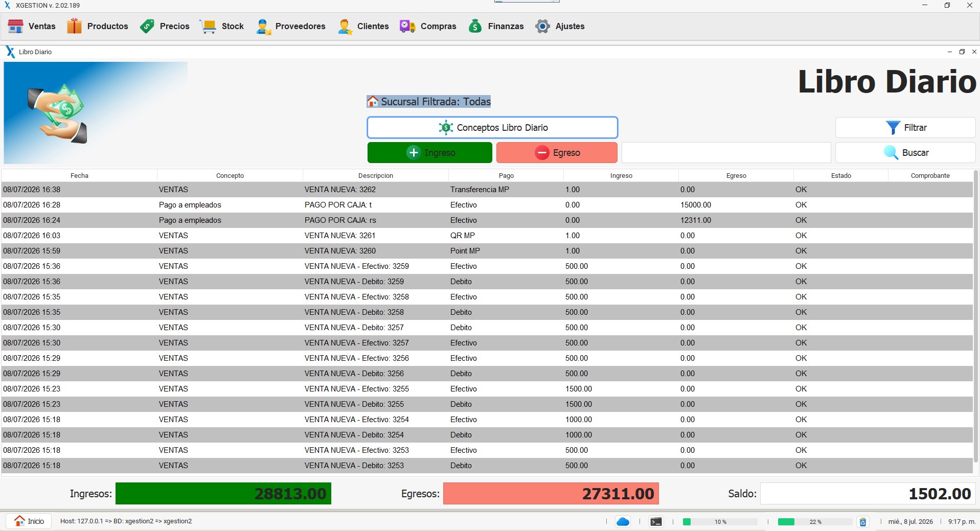Sort by Fecha column header
The height and width of the screenshot is (531, 980).
[x=79, y=175]
